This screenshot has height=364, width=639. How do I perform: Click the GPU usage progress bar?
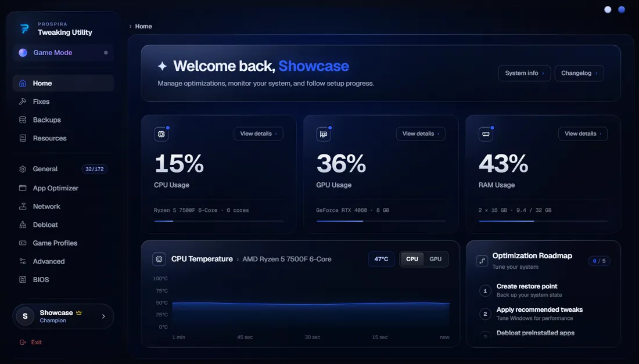[381, 221]
